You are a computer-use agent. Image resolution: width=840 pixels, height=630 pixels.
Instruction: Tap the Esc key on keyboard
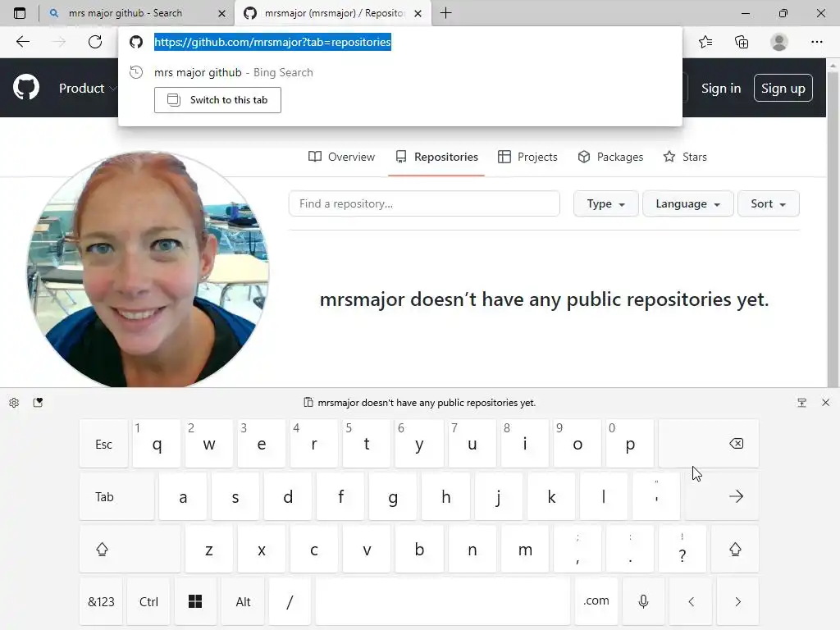point(104,444)
